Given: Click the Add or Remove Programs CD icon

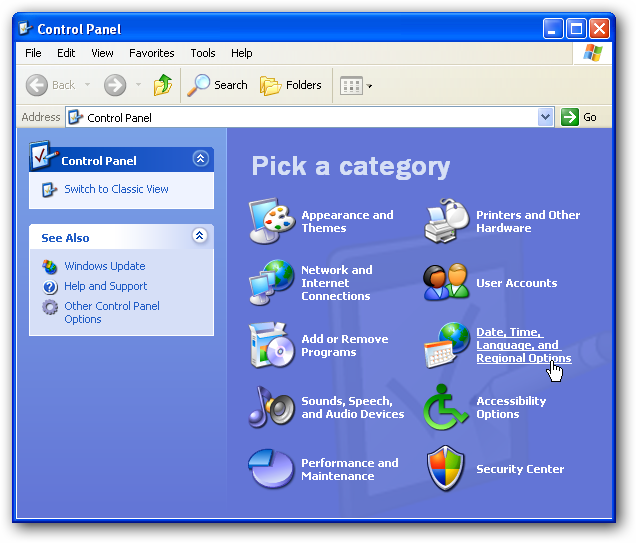Looking at the screenshot, I should (x=272, y=345).
